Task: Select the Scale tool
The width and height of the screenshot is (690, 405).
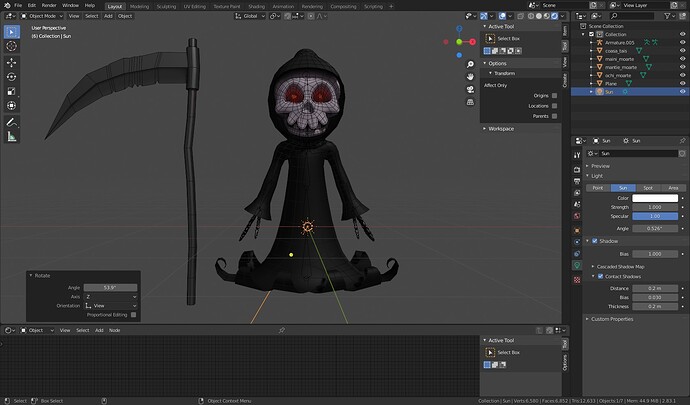Action: point(12,91)
